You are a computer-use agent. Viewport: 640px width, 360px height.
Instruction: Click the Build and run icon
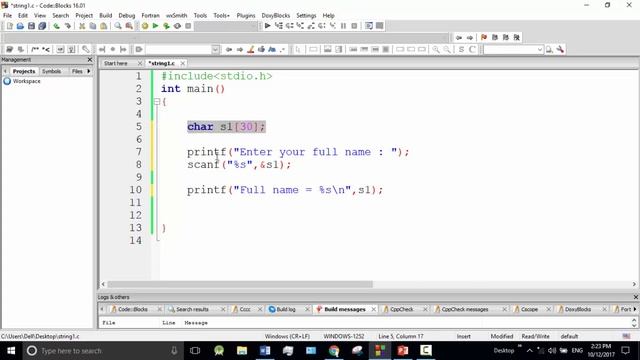[166, 26]
